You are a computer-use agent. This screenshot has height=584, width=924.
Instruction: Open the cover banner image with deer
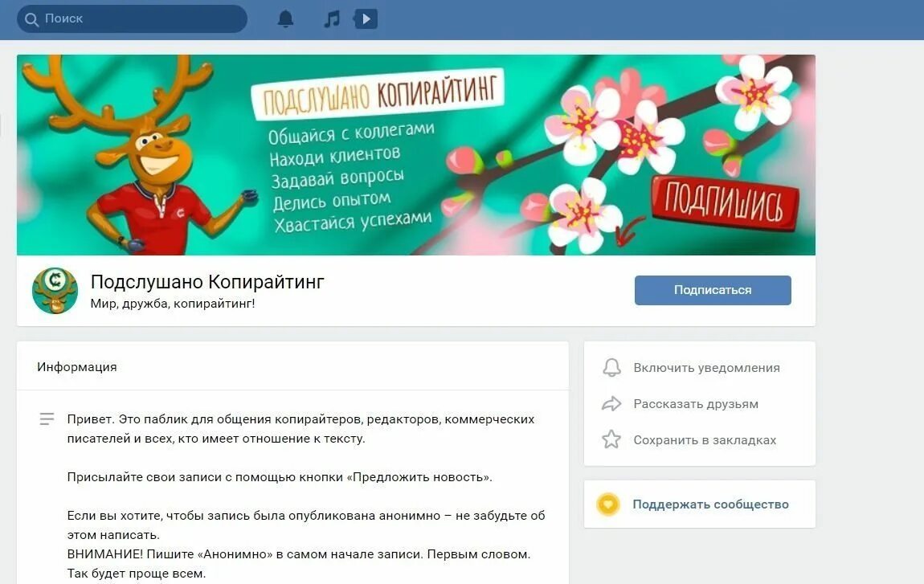tap(416, 155)
